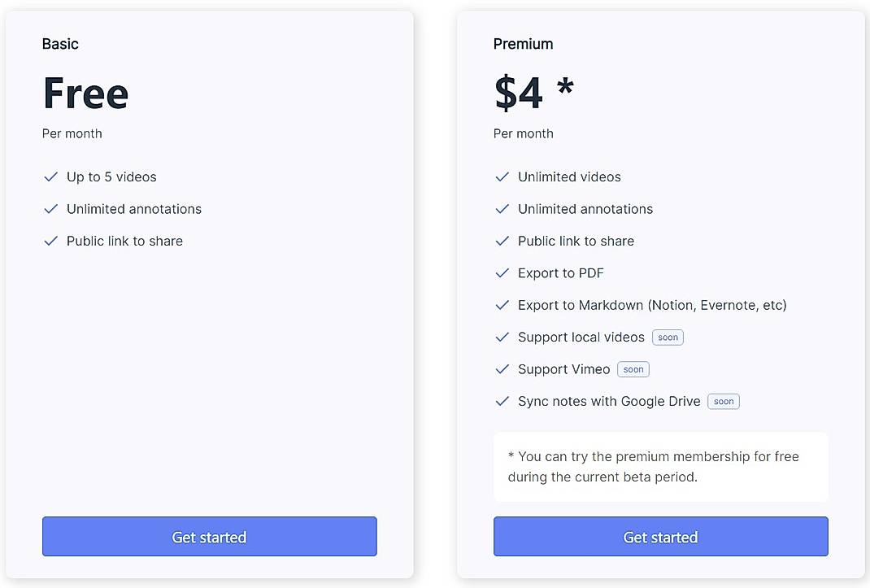Viewport: 870px width, 588px height.
Task: Click the soon badge beside Support Vimeo
Action: [633, 369]
